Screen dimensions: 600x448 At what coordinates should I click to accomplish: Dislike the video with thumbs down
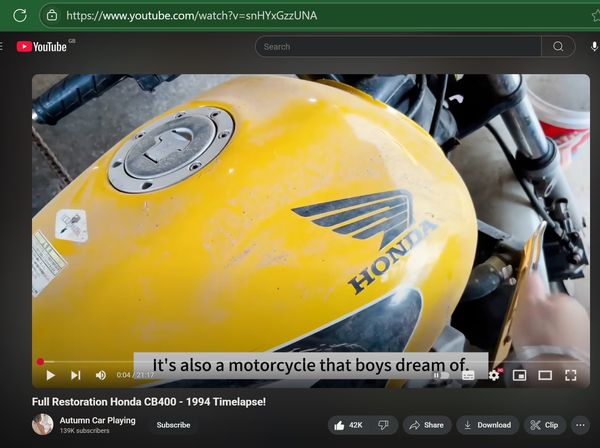(383, 425)
